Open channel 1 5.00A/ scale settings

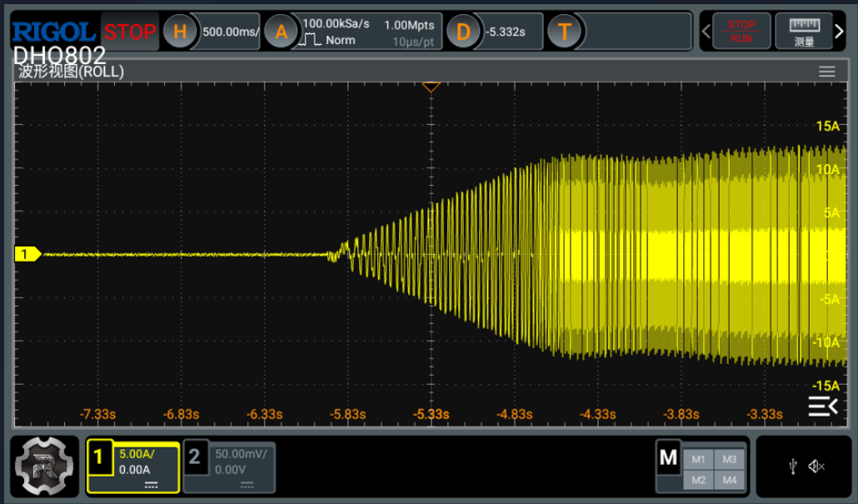(137, 454)
